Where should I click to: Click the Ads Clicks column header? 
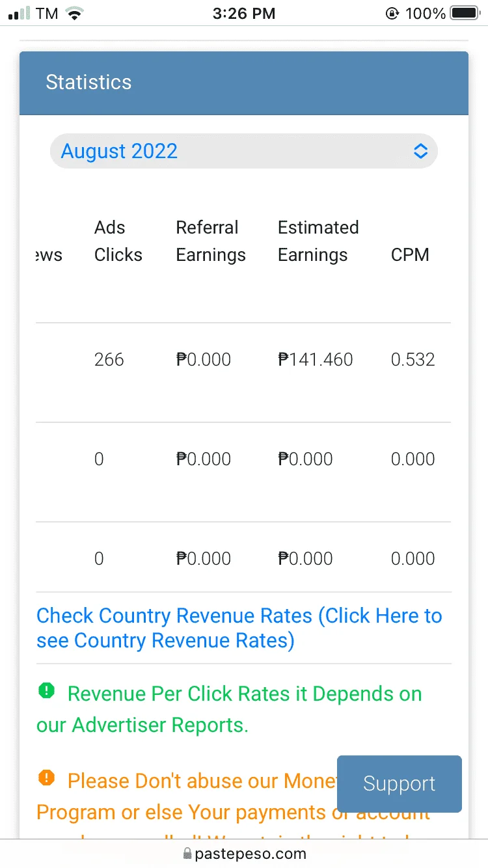tap(118, 241)
